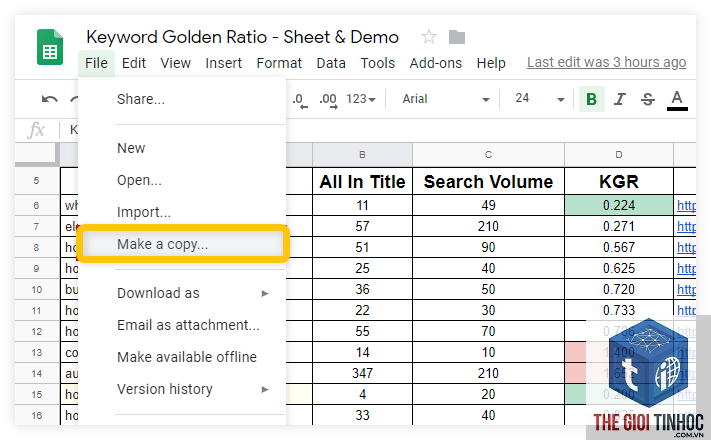Open the Edit menu

pos(134,63)
